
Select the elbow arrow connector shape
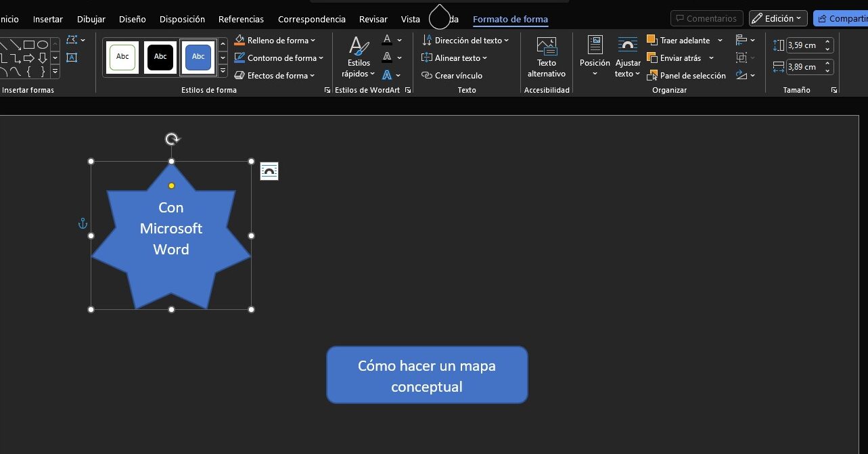15,58
